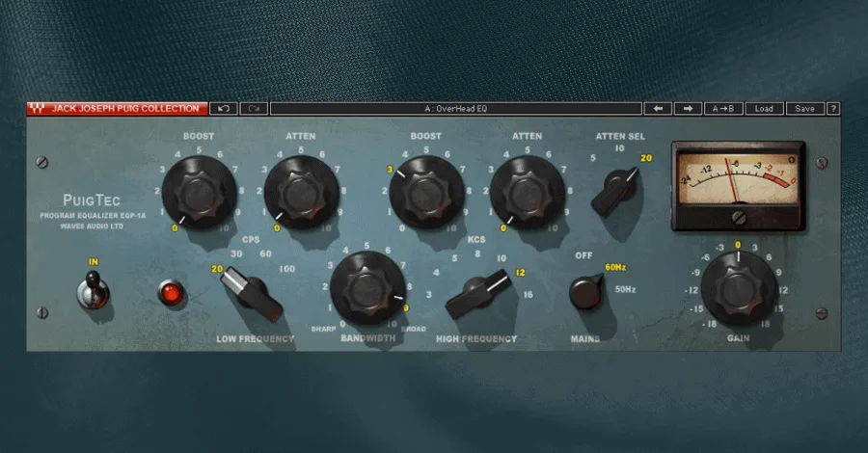868x453 pixels.
Task: Select OFF mains setting label
Action: (583, 255)
